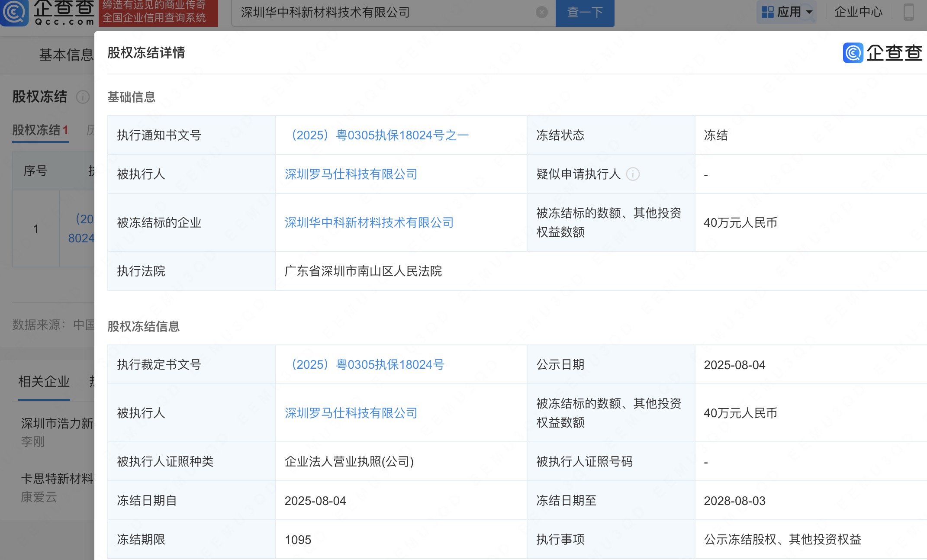This screenshot has height=560, width=927.
Task: Click the 被冻结标的企业 label cell
Action: 191,222
